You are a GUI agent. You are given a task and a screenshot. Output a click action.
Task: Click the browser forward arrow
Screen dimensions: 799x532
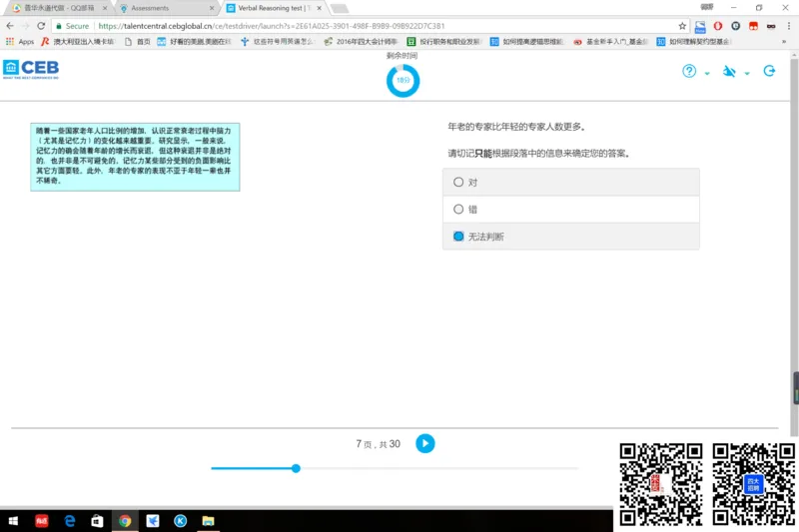tap(26, 26)
